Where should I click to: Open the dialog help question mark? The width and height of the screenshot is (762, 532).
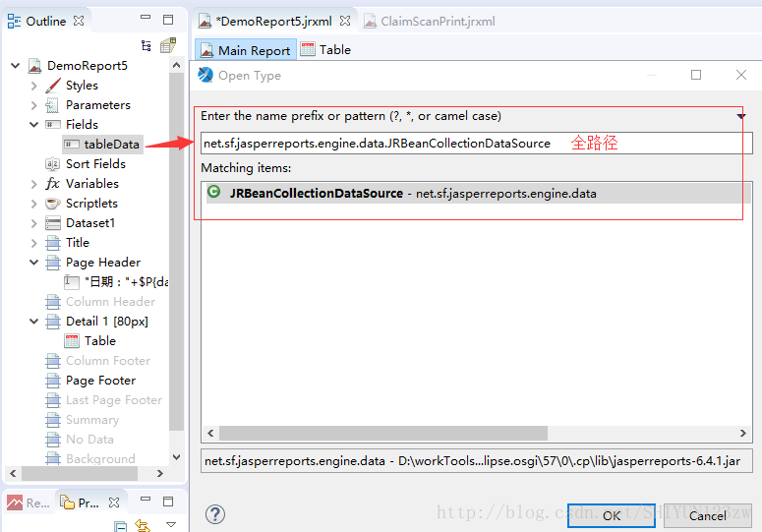(215, 514)
